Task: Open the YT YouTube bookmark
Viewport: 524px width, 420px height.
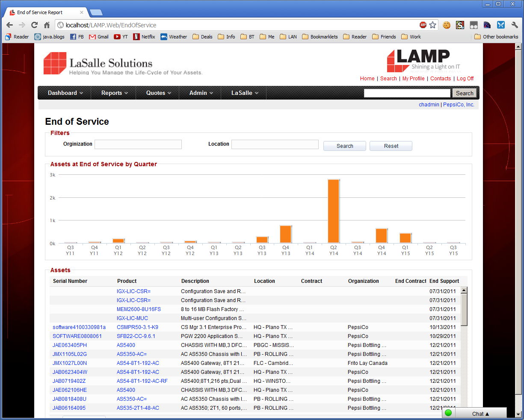Action: click(121, 37)
